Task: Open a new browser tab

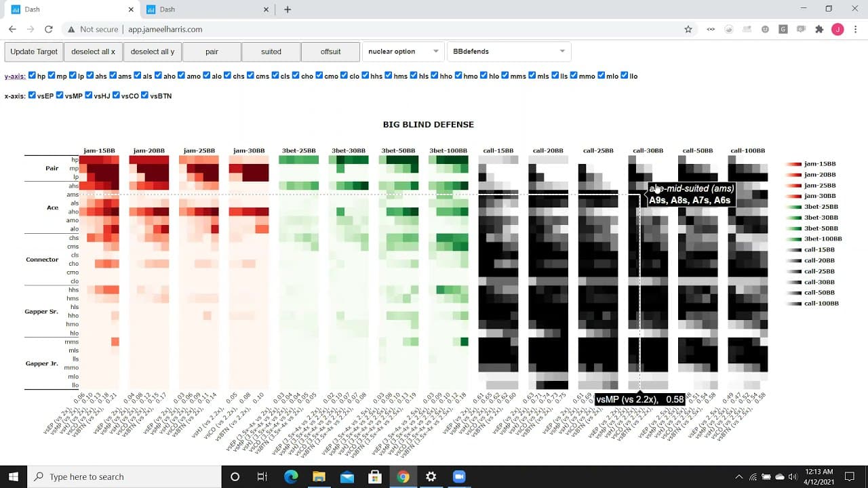Action: [288, 9]
